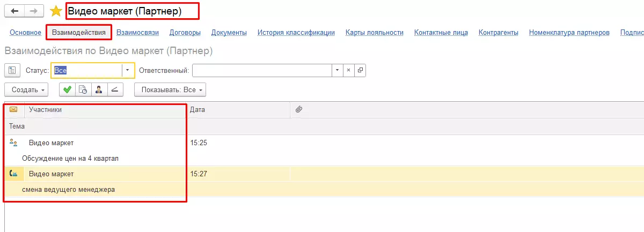Click the Карты лояльности link

[x=375, y=33]
